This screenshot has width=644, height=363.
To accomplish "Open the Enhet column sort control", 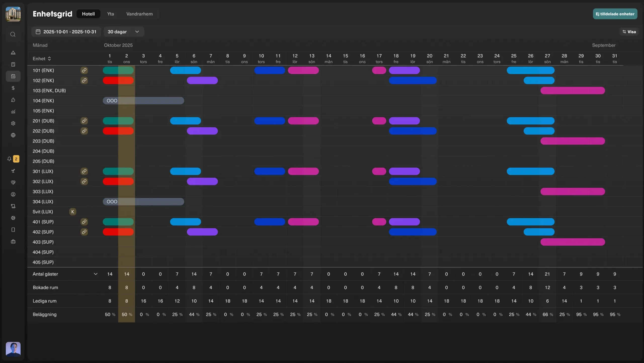I will [49, 59].
